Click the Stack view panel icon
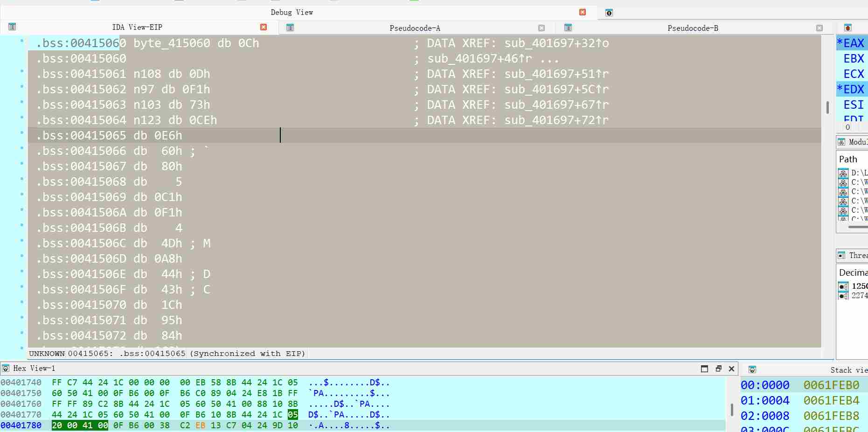The height and width of the screenshot is (432, 868). coord(752,369)
